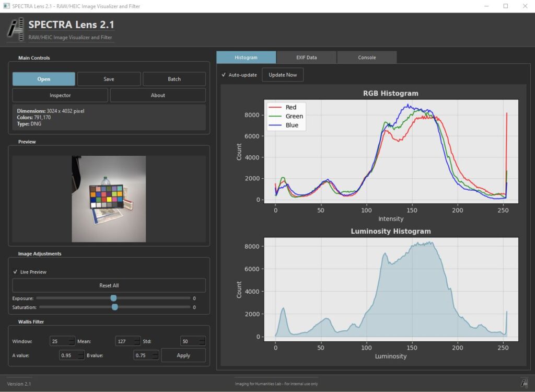Click the color chart preview image
Image resolution: width=535 pixels, height=392 pixels.
109,199
